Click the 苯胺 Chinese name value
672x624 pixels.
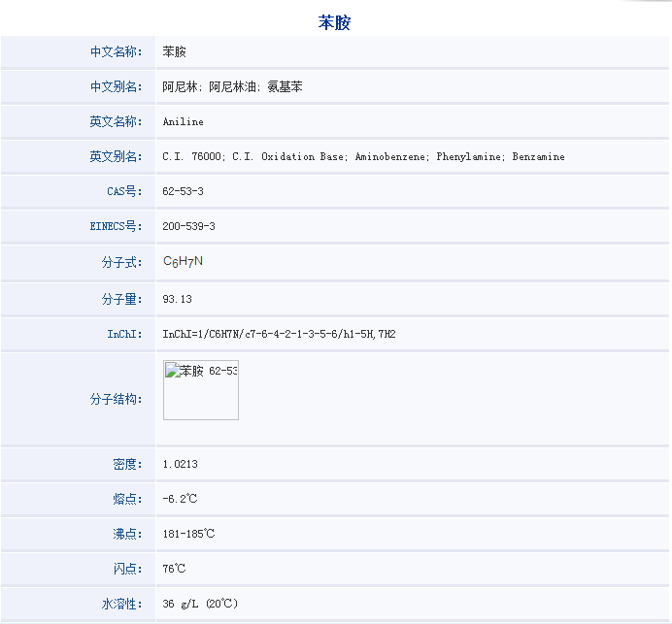click(x=174, y=51)
